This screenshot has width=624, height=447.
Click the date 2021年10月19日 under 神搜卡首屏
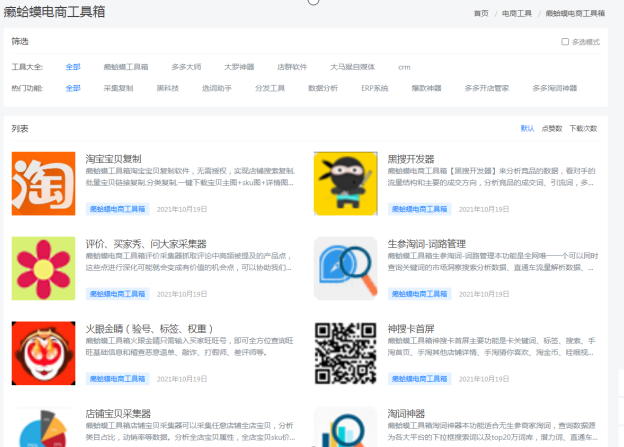pos(484,379)
